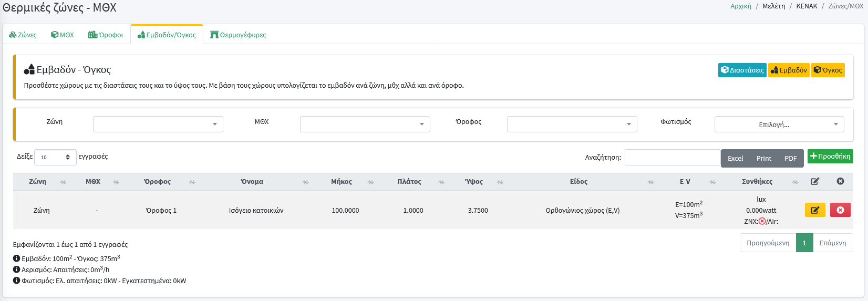The height and width of the screenshot is (301, 868).
Task: Click the green Προσθήκη button
Action: [830, 157]
